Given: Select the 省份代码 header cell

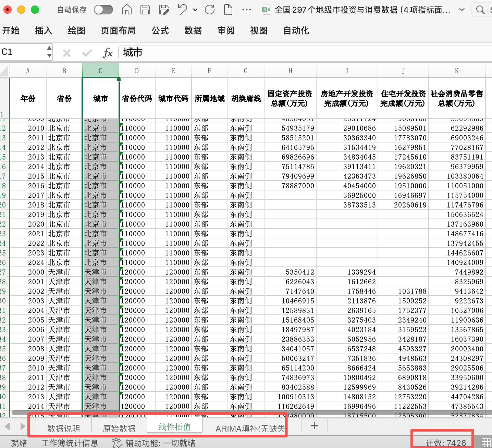Looking at the screenshot, I should click(137, 98).
